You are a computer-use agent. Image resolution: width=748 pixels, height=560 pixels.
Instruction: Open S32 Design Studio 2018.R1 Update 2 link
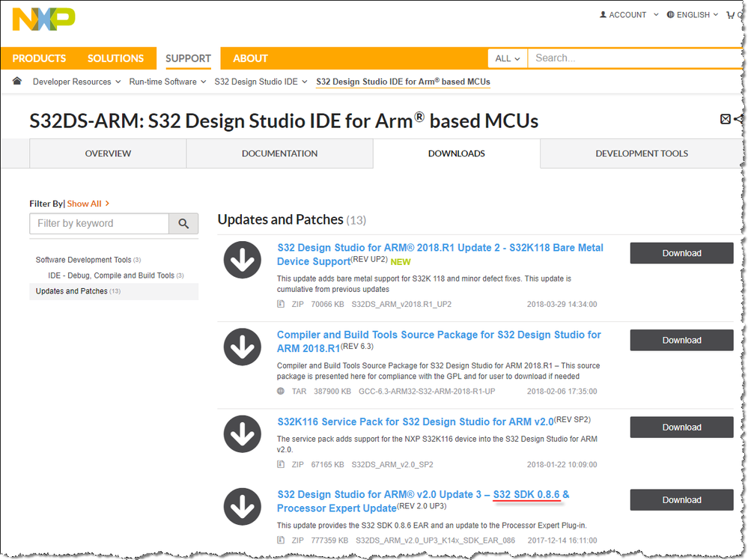coord(440,255)
